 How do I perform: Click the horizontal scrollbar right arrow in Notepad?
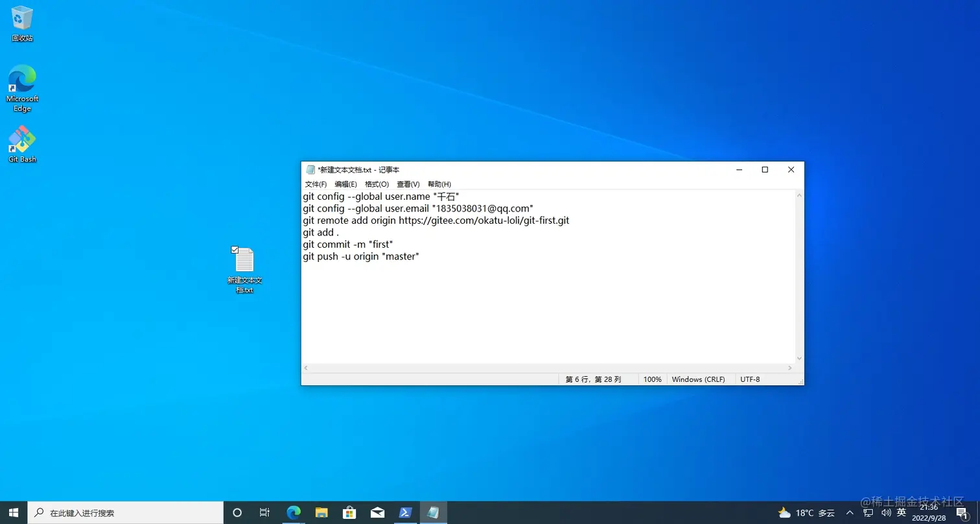789,368
